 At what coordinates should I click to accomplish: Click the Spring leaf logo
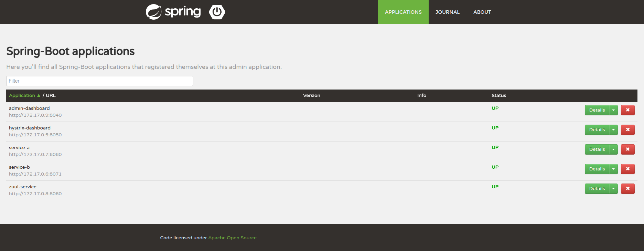tap(153, 12)
